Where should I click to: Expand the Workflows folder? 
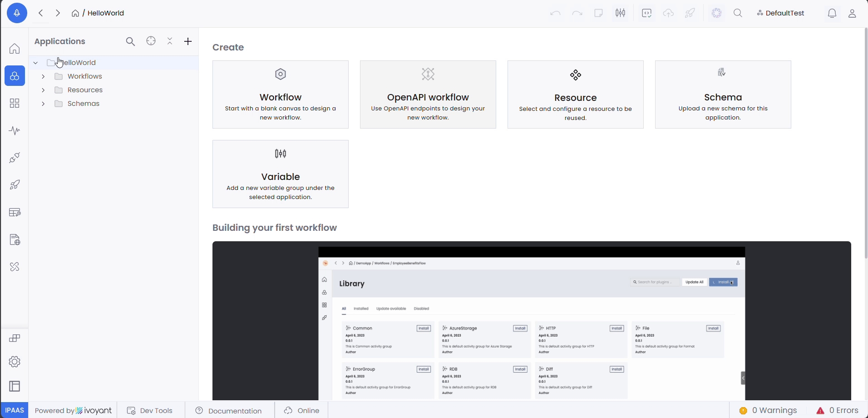43,76
